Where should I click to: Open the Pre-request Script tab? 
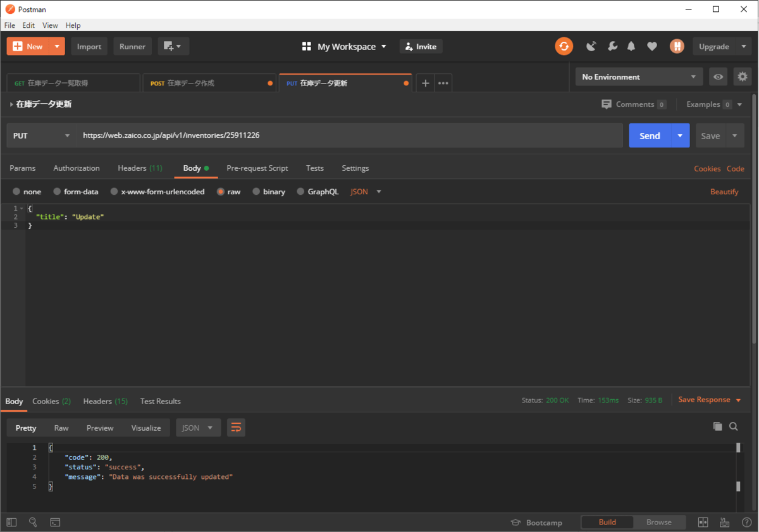pos(257,168)
